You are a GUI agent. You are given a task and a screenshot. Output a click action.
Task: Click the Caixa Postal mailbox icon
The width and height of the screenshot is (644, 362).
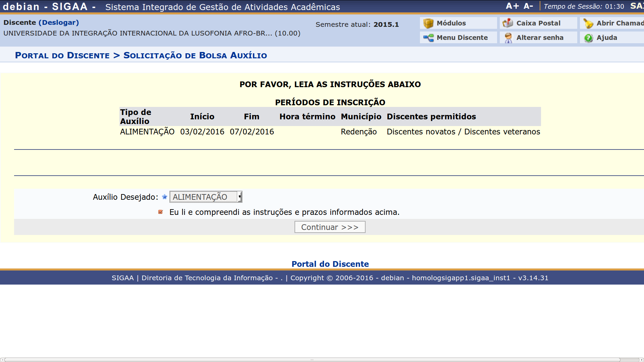[x=508, y=23]
